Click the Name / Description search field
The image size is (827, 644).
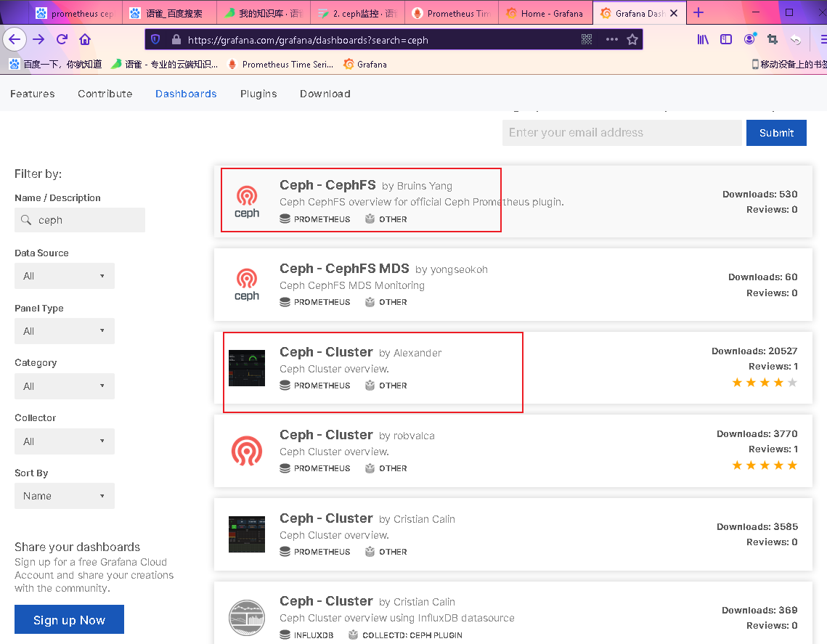click(80, 220)
